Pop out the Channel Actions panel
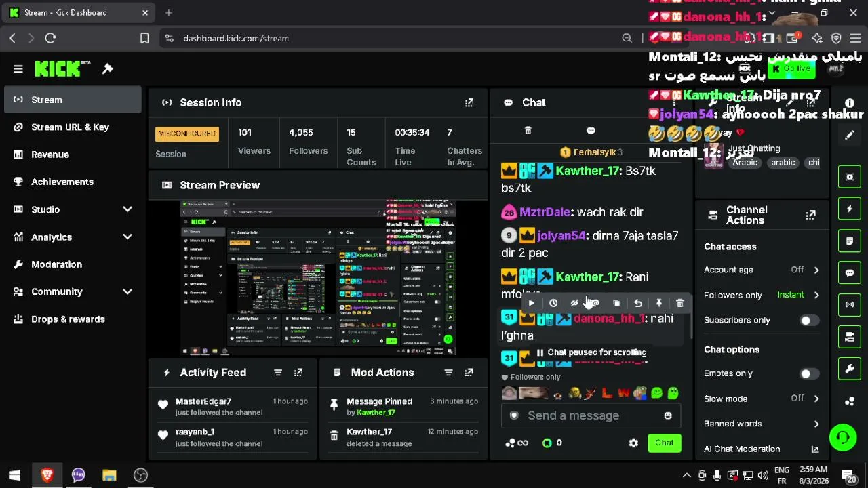 tap(810, 215)
